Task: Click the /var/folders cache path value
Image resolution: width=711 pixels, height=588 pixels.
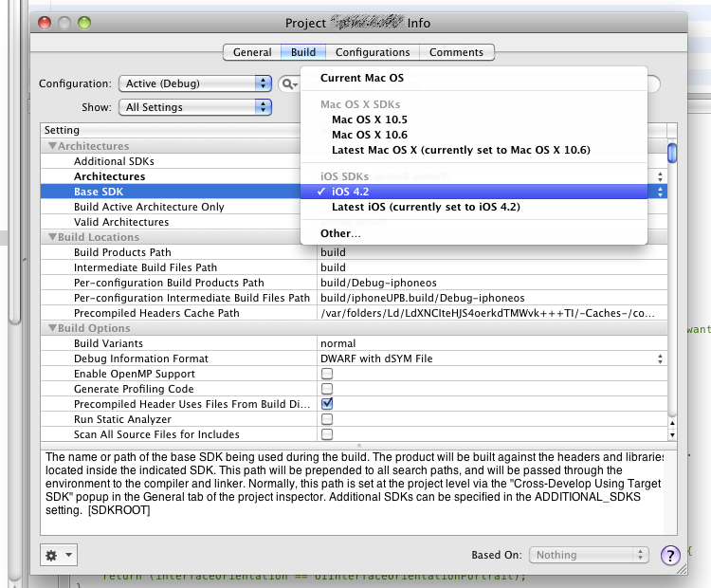Action: click(487, 313)
